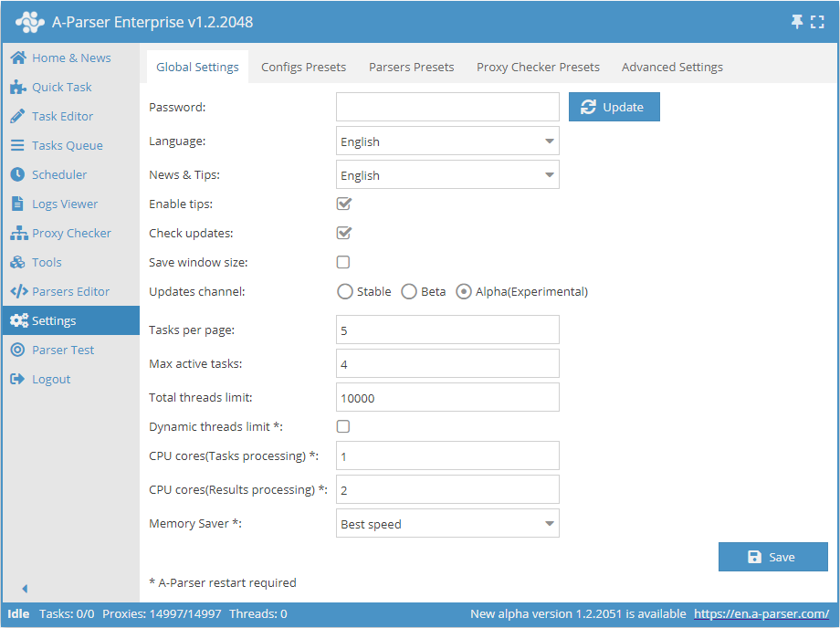
Task: Click the Task Editor pencil icon
Action: (x=17, y=116)
